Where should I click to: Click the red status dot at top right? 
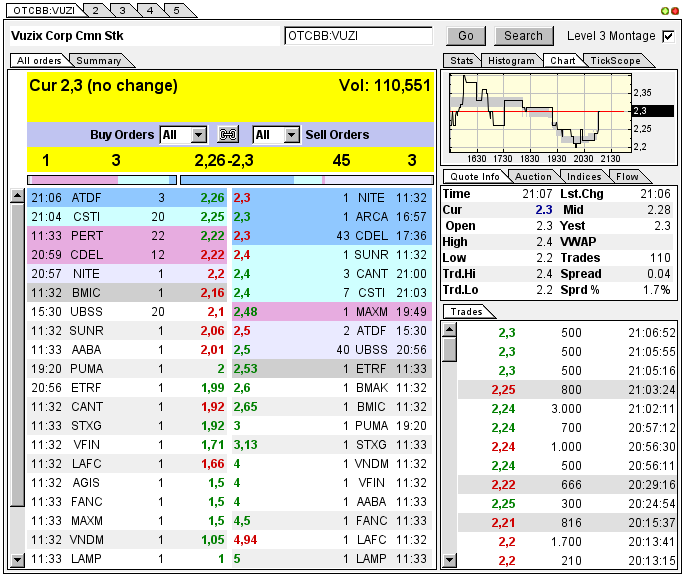click(x=675, y=11)
